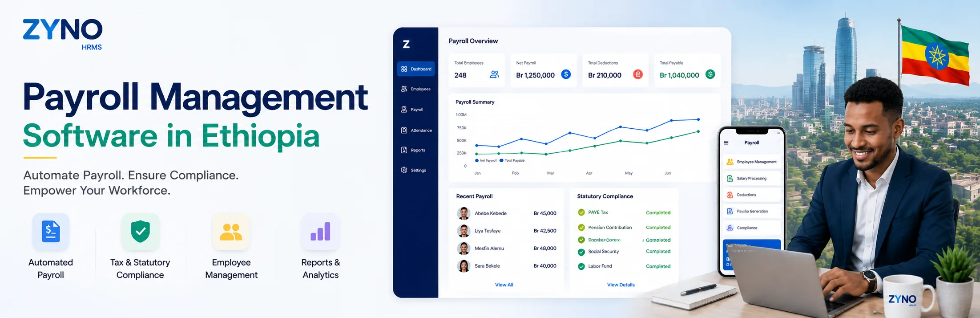This screenshot has height=318, width=980.
Task: Click the Reports & Analytics bar chart icon
Action: [x=320, y=232]
